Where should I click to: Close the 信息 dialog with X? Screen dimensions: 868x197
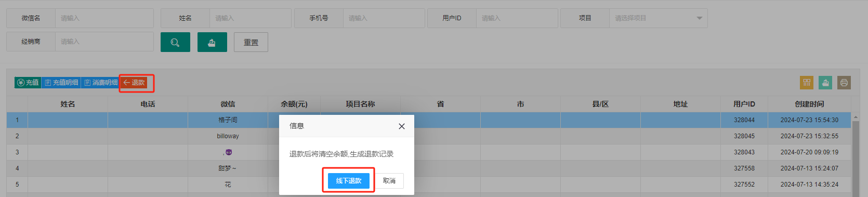click(401, 126)
